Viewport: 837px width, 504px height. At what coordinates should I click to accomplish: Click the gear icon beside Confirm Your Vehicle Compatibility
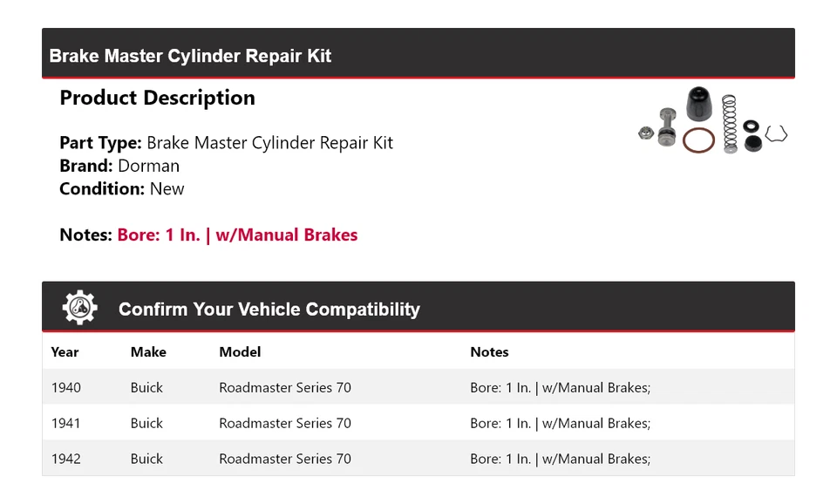tap(79, 308)
